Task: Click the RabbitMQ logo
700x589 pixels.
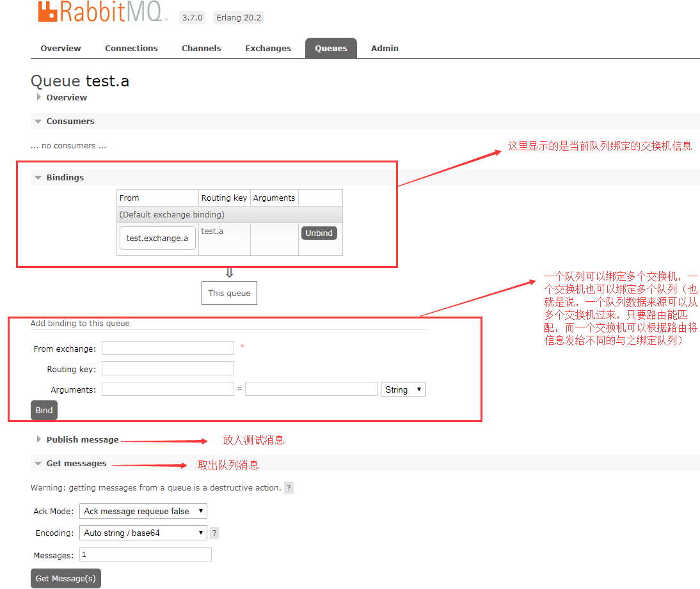Action: click(x=102, y=12)
